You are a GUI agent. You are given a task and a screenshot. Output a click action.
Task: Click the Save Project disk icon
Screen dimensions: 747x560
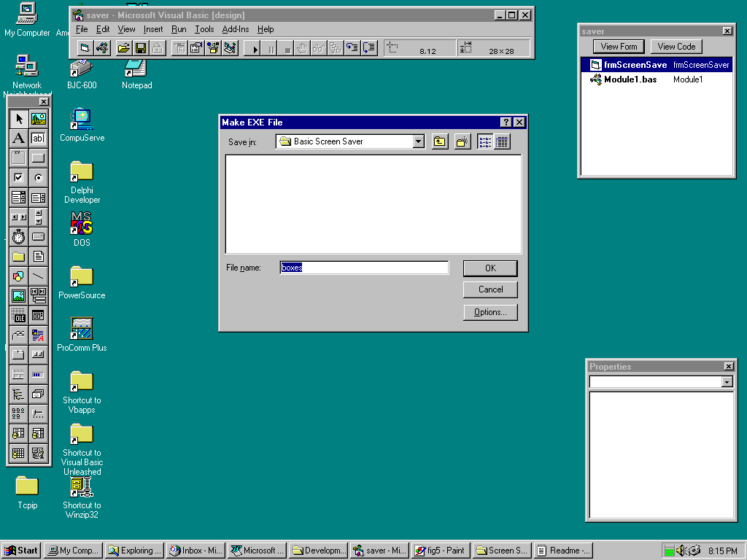[x=140, y=48]
